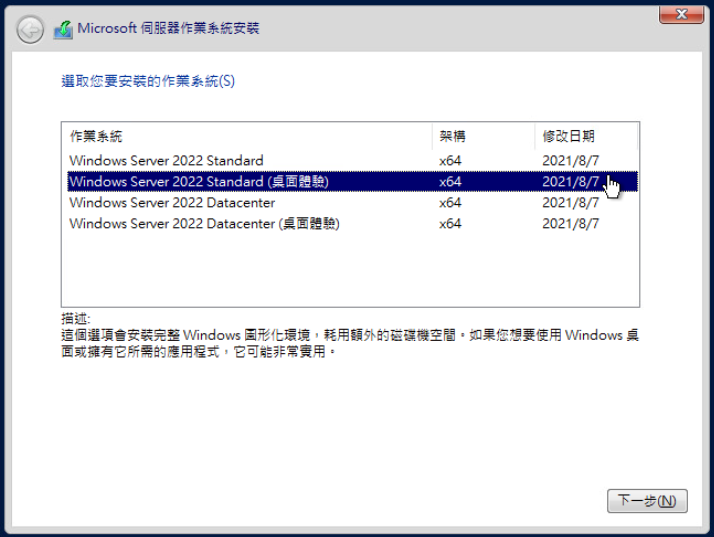Select Windows Server 2022 Standard without desktop

coord(352,161)
